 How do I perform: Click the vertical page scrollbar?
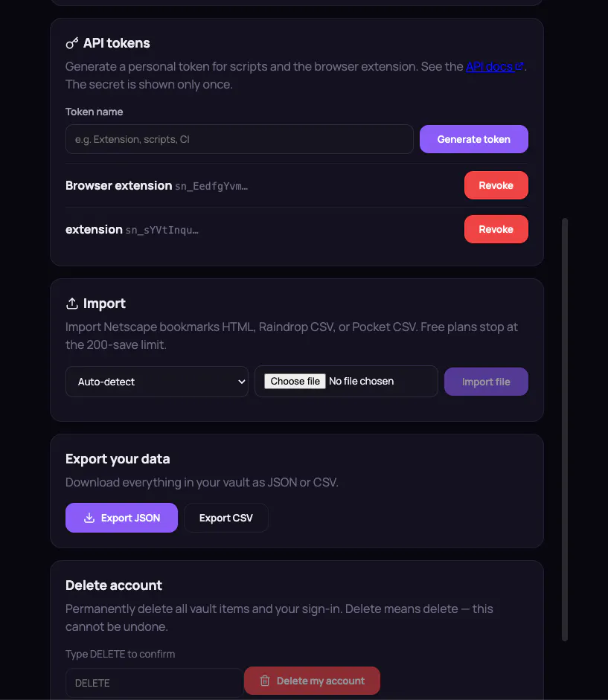(x=565, y=429)
